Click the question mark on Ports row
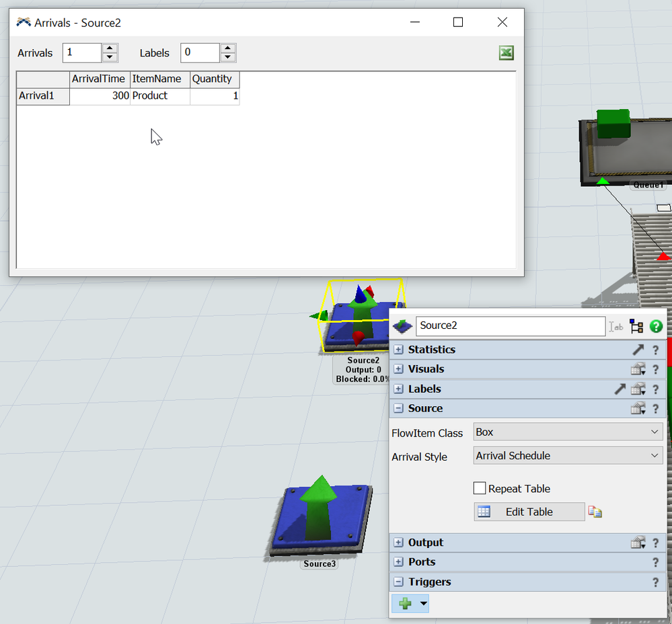Screen dimensions: 672x624 point(656,562)
